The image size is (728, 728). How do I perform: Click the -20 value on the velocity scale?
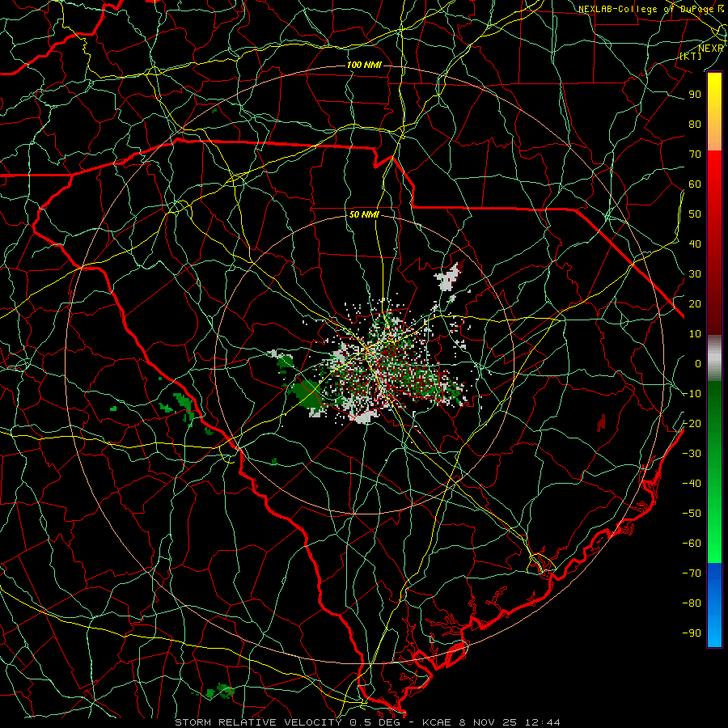click(x=692, y=423)
